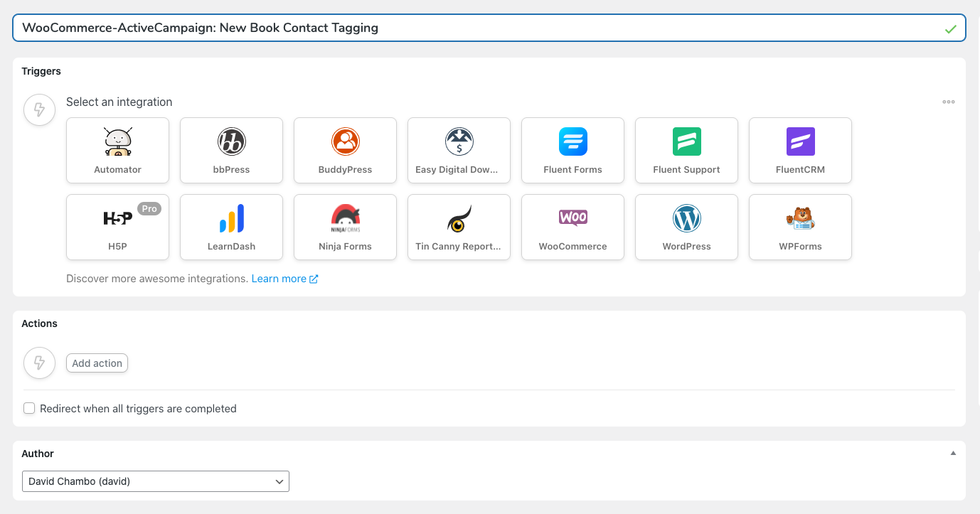Screen dimensions: 980x514
Task: Select the H5P integration tile
Action: (x=117, y=227)
